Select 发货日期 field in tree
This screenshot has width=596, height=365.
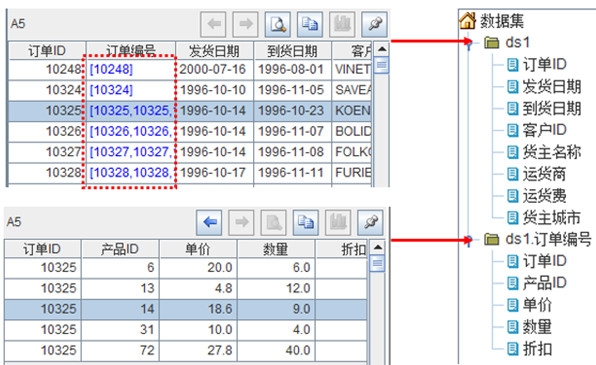point(544,87)
